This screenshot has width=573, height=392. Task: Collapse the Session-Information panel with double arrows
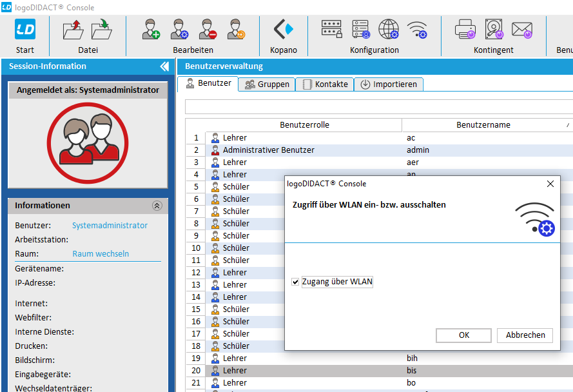(164, 66)
